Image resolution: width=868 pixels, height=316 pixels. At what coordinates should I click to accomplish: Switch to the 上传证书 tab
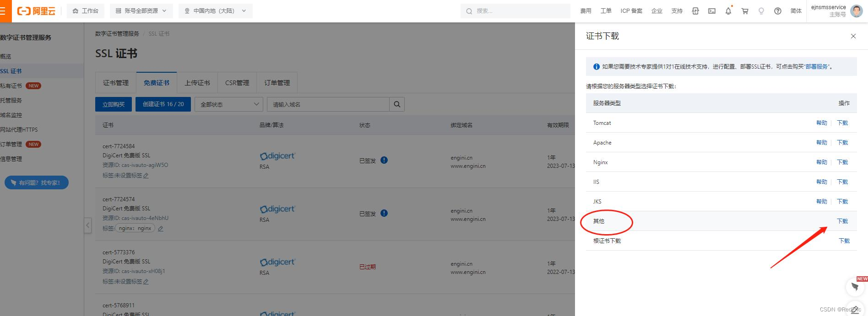pyautogui.click(x=197, y=83)
